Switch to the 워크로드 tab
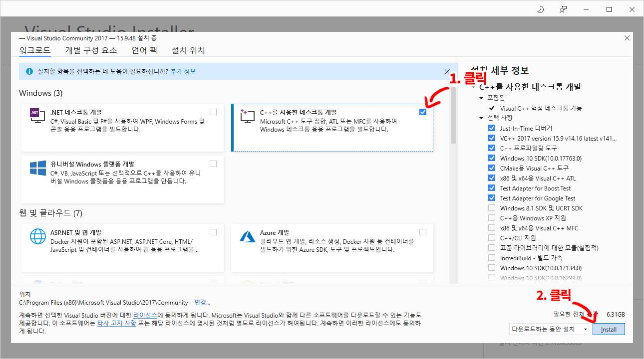Image resolution: width=644 pixels, height=359 pixels. point(34,50)
